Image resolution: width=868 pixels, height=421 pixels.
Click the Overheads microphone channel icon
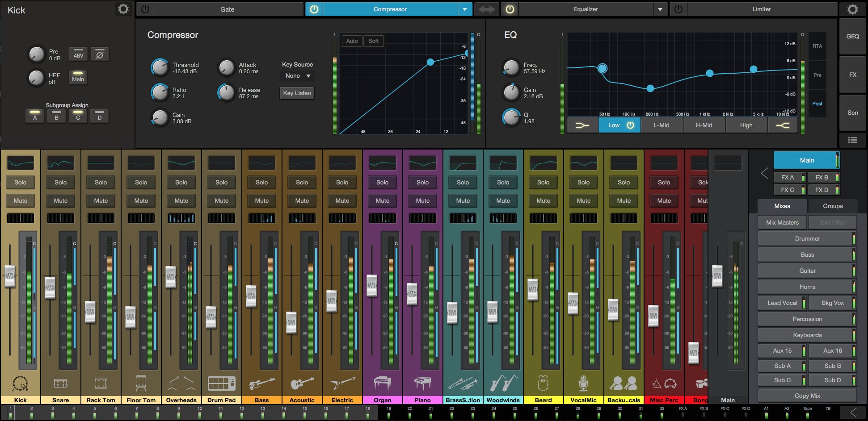(181, 383)
